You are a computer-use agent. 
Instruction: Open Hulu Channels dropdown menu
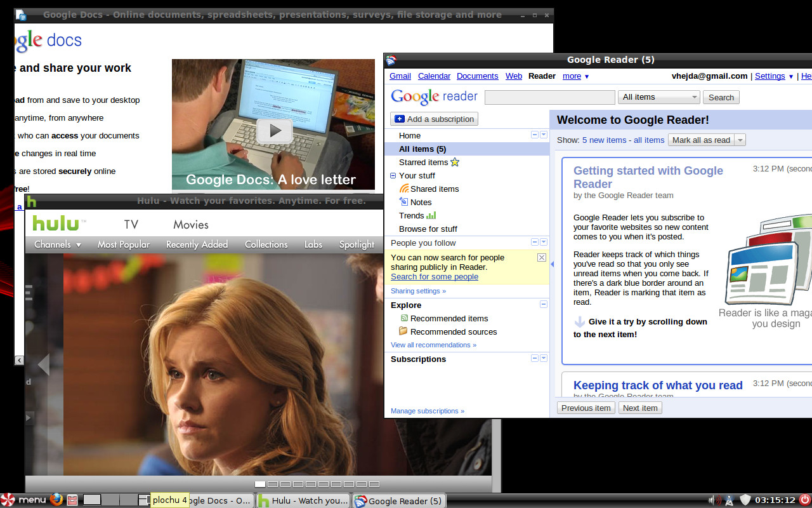(x=58, y=244)
